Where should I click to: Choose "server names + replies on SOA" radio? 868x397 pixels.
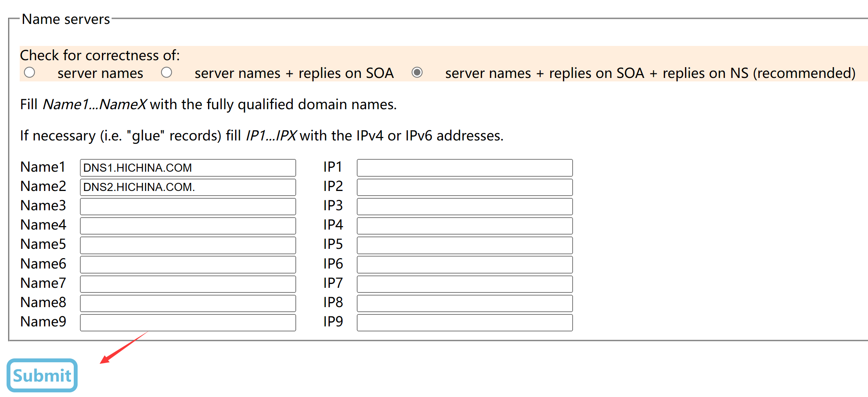166,73
